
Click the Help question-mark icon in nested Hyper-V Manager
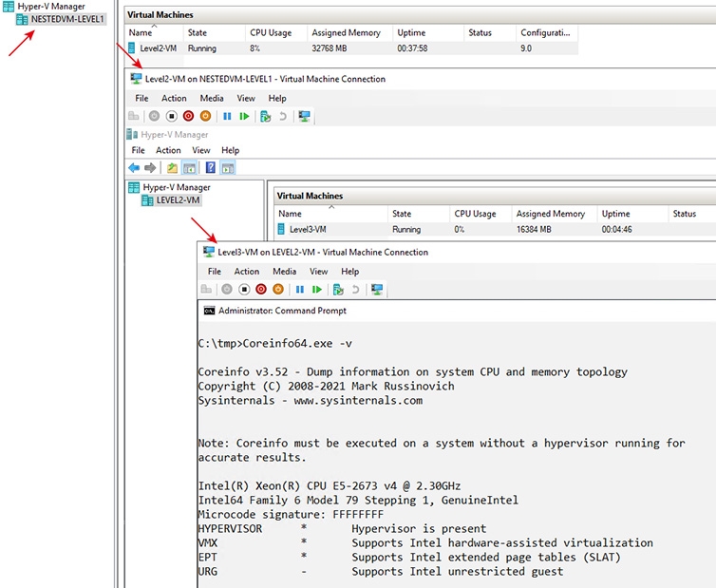pos(211,168)
